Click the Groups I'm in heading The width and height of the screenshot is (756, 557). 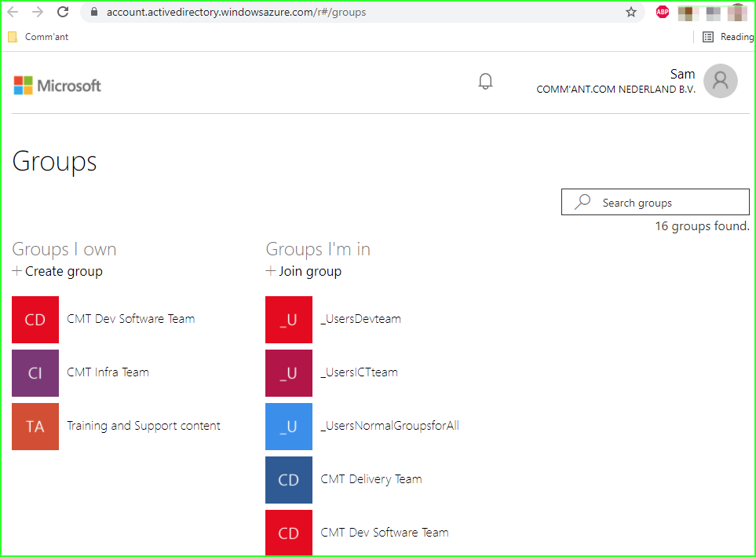click(x=318, y=249)
